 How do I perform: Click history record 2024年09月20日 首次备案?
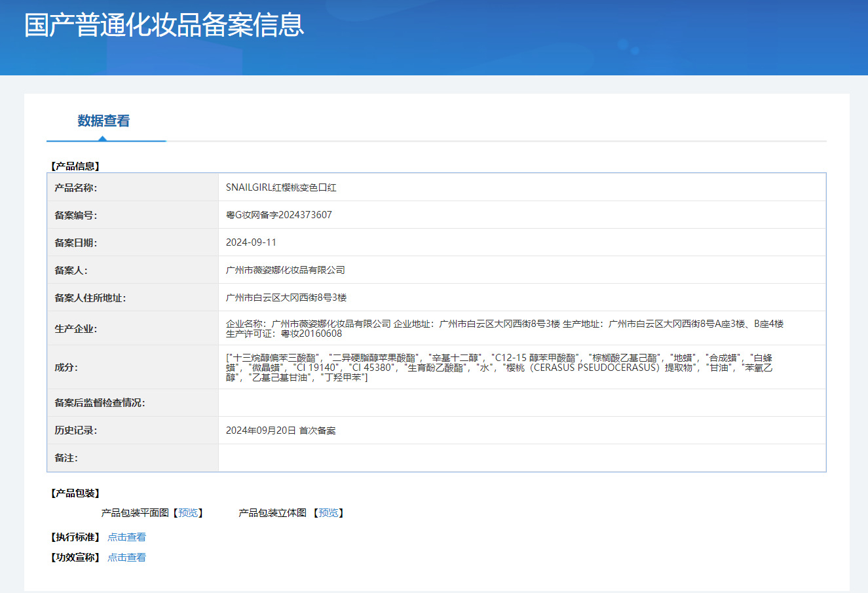point(280,430)
